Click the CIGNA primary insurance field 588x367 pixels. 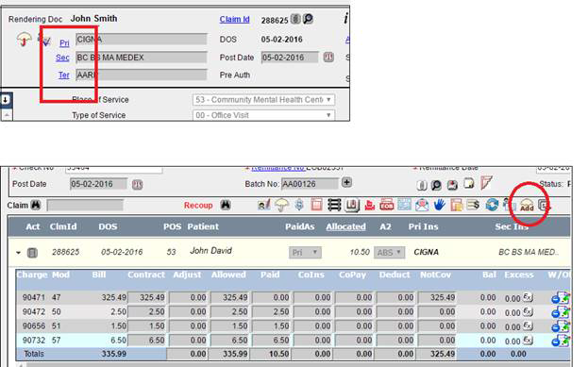pyautogui.click(x=141, y=40)
